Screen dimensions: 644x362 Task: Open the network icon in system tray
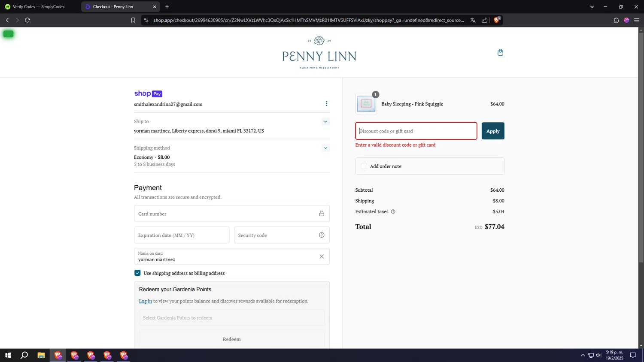tap(591, 355)
